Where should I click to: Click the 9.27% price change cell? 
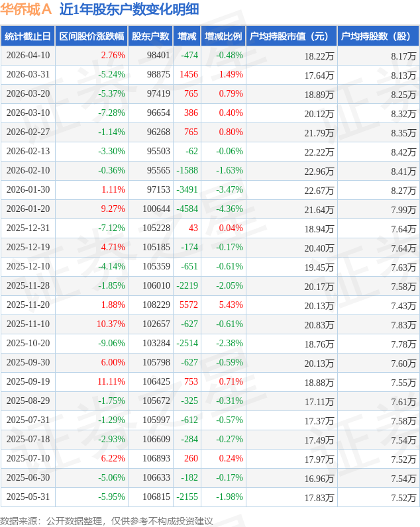tap(113, 209)
